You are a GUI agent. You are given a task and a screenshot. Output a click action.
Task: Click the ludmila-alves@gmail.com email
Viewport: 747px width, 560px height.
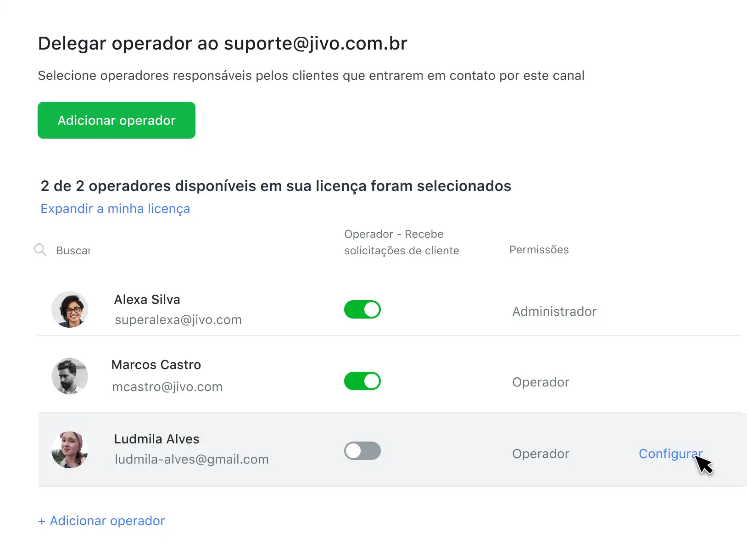[191, 459]
